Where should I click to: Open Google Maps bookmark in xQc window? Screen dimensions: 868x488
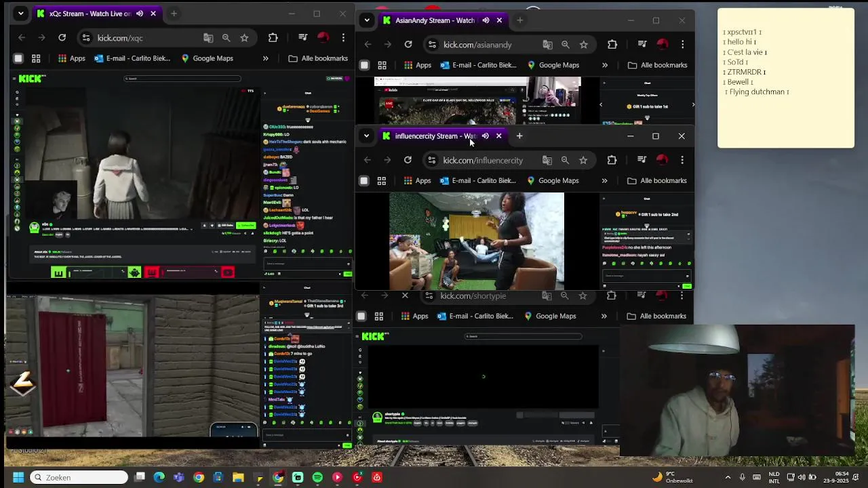207,58
